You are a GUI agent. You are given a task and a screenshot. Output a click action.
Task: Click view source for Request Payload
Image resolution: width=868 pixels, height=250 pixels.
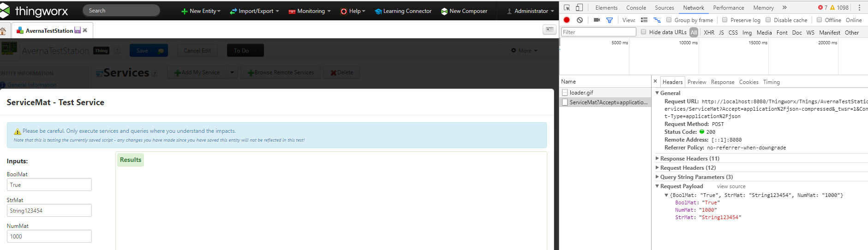tap(731, 186)
